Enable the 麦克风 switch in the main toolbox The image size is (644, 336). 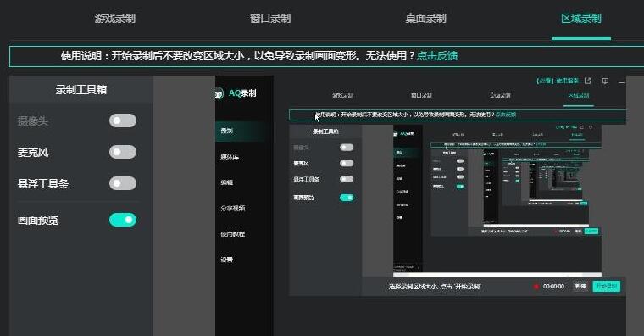[x=123, y=152]
